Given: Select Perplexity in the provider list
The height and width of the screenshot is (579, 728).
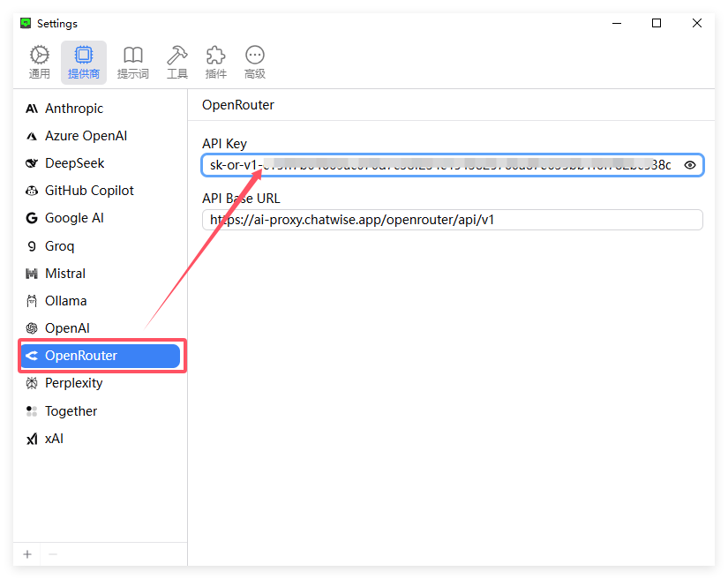Looking at the screenshot, I should 73,383.
